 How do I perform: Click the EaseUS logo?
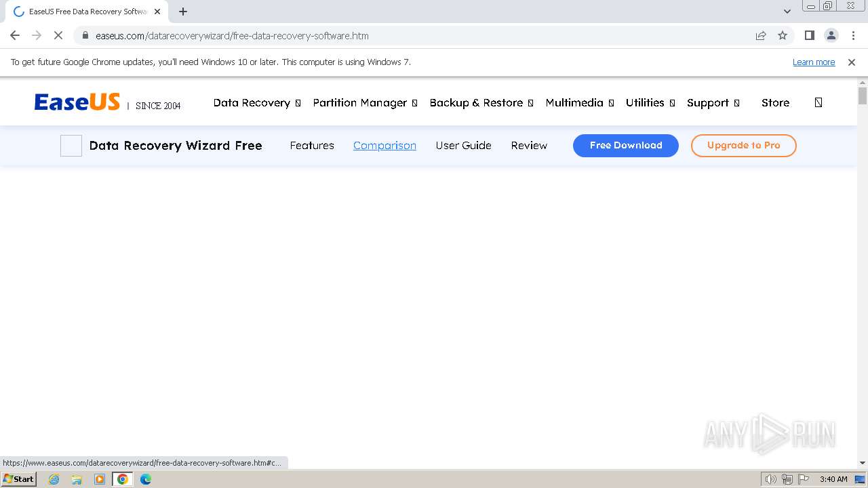(77, 102)
